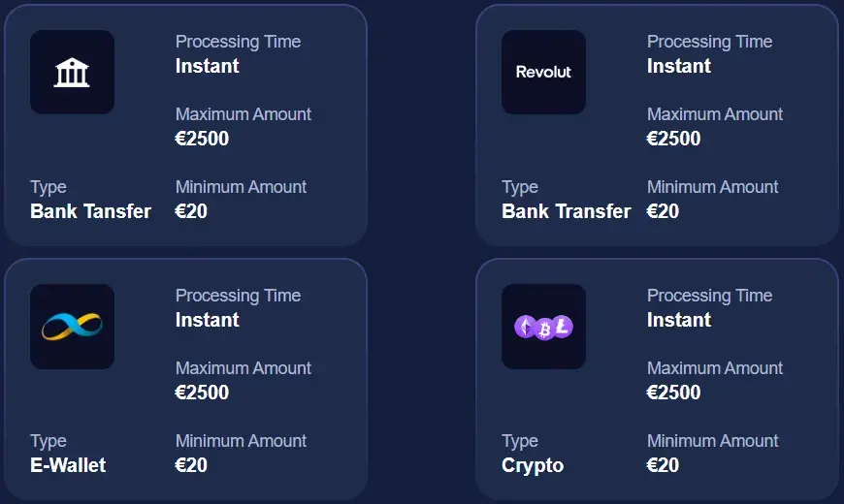Click the Ethereum coin icon
Screen dimensions: 844x504
[x=525, y=328]
